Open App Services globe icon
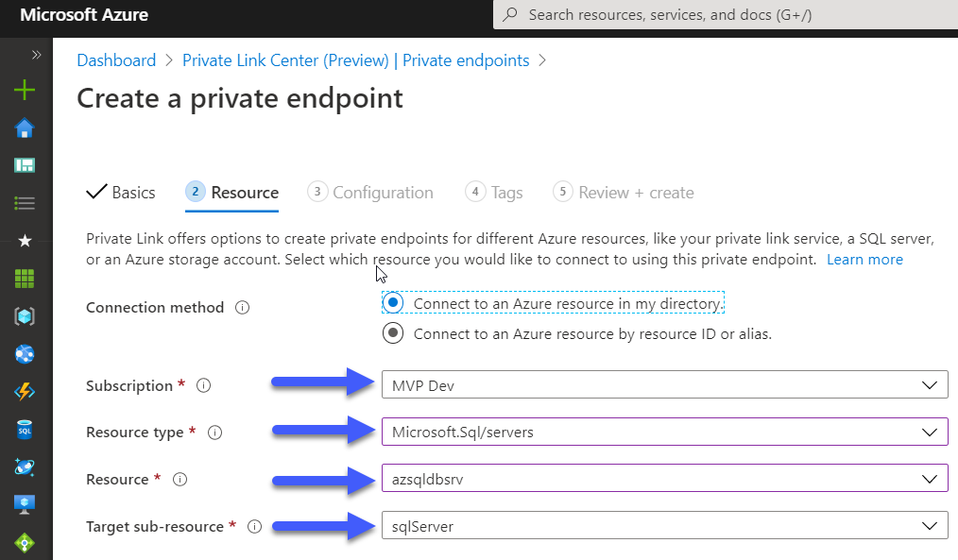The height and width of the screenshot is (560, 958). (x=25, y=354)
